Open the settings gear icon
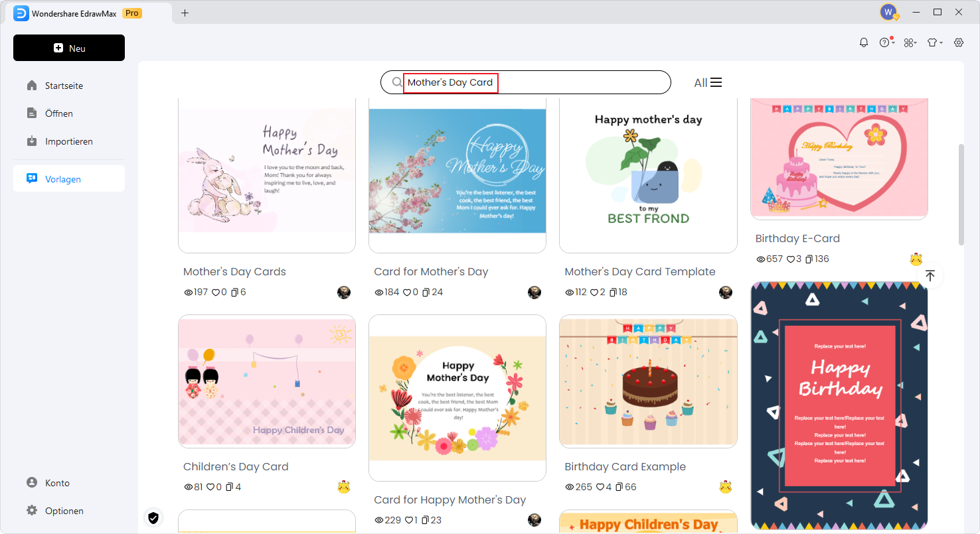The width and height of the screenshot is (980, 534). 959,42
